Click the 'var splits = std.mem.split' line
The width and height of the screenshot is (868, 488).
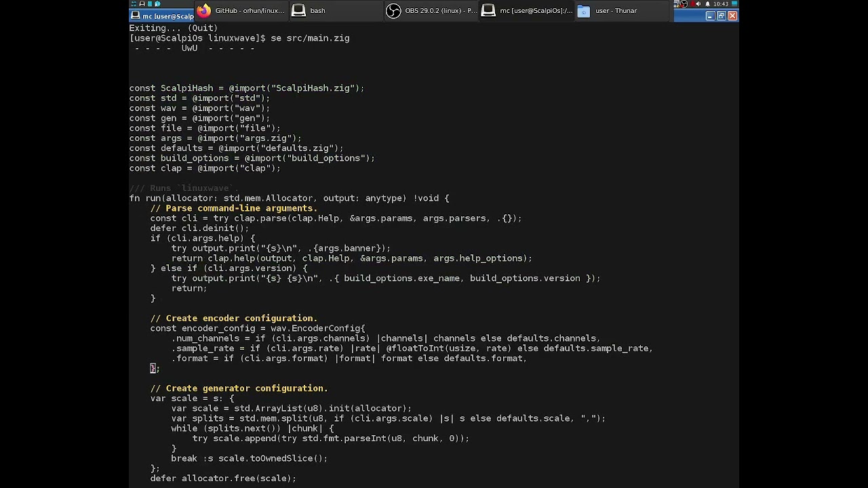coord(389,418)
